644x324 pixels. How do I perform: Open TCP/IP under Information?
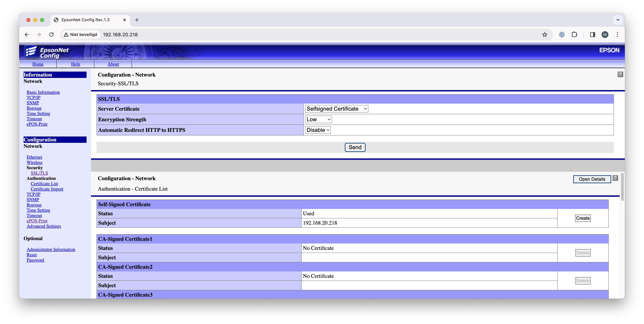(33, 97)
